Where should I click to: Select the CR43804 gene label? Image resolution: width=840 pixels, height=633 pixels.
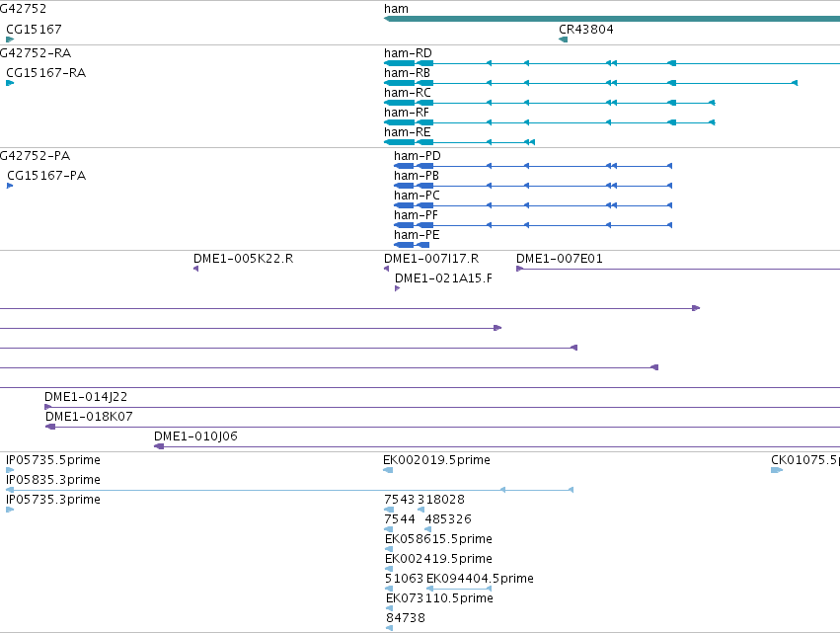(586, 29)
